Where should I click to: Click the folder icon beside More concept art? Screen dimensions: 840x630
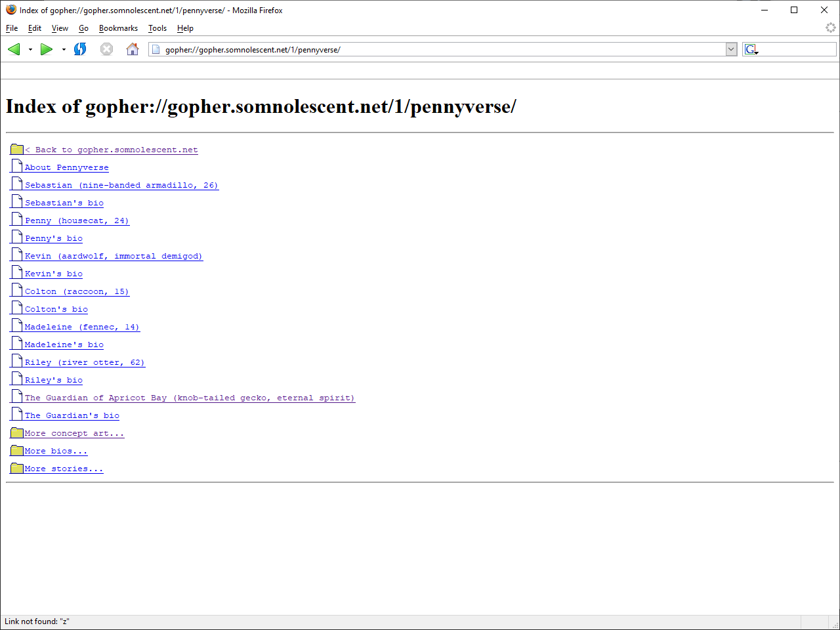[x=17, y=433]
